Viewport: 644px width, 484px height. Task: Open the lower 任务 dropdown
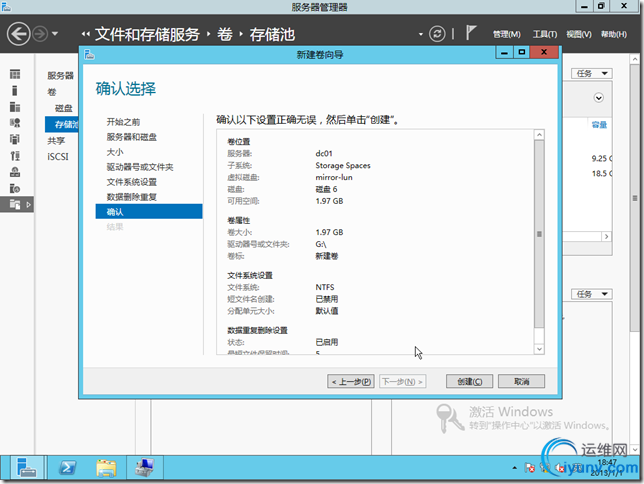pyautogui.click(x=591, y=294)
